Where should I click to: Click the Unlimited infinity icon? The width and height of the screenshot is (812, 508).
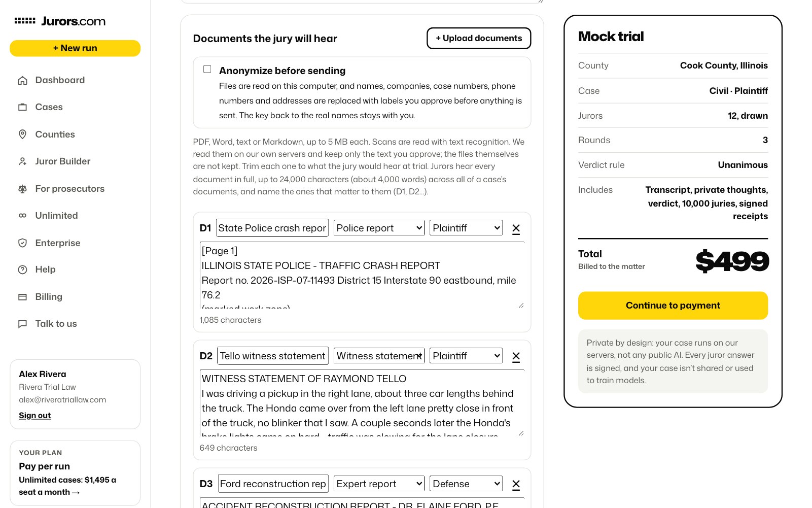[22, 216]
